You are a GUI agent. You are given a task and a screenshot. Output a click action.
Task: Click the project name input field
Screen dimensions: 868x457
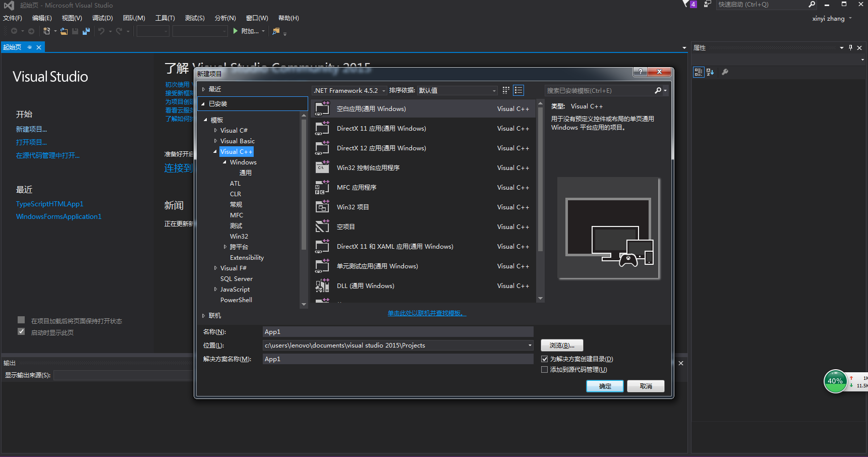(398, 332)
